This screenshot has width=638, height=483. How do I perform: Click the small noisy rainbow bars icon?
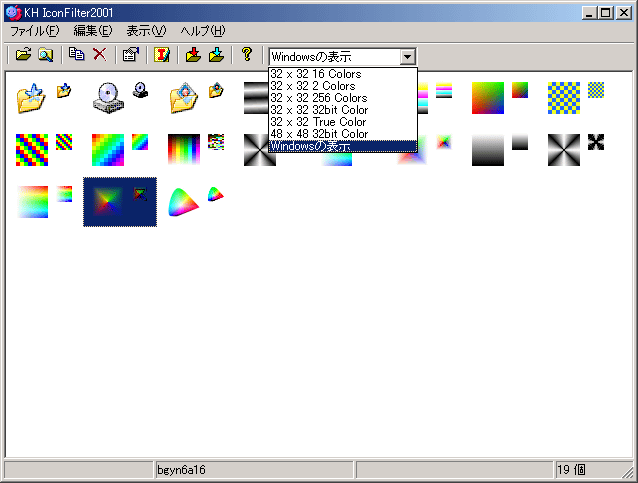(x=216, y=142)
